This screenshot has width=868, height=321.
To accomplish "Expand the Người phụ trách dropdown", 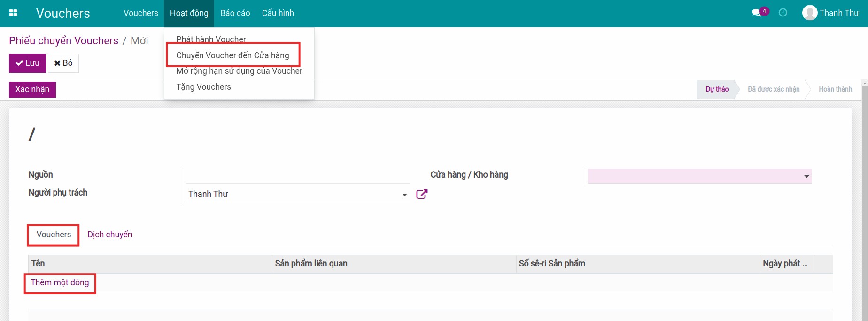I will pos(404,195).
